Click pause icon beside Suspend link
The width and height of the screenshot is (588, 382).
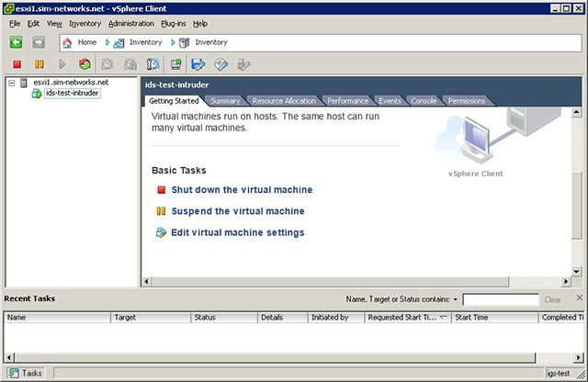click(161, 211)
